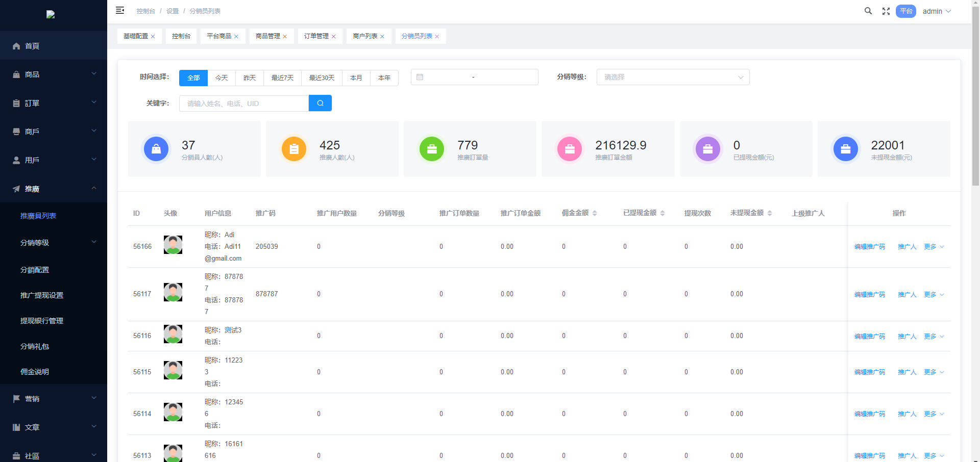Click 编辑推广码 link for user 56117
This screenshot has height=462, width=980.
click(x=870, y=295)
